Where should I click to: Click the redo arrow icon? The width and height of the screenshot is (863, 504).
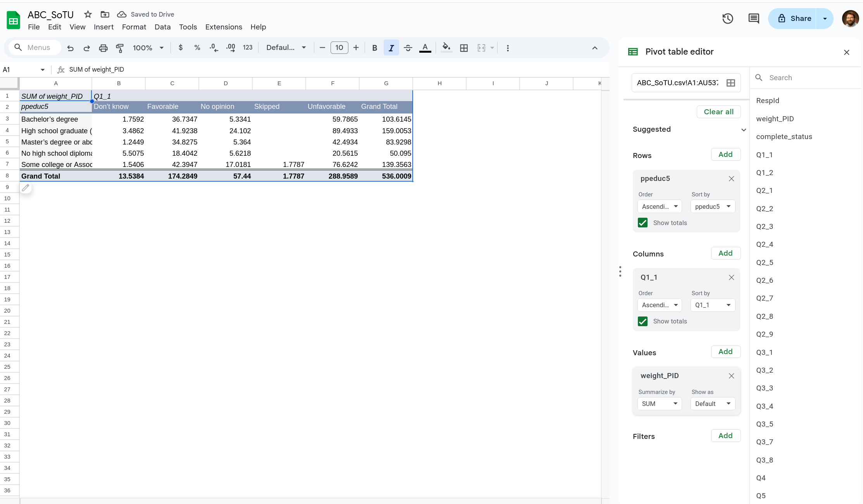87,48
